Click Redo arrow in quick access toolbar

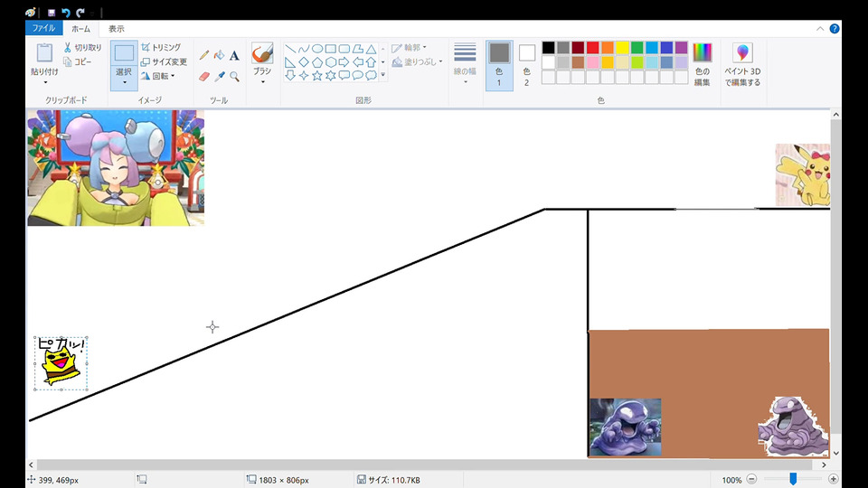point(80,12)
